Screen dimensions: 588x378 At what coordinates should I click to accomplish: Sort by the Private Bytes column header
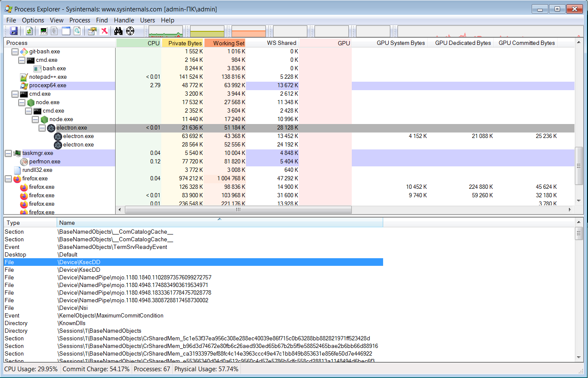pos(183,43)
